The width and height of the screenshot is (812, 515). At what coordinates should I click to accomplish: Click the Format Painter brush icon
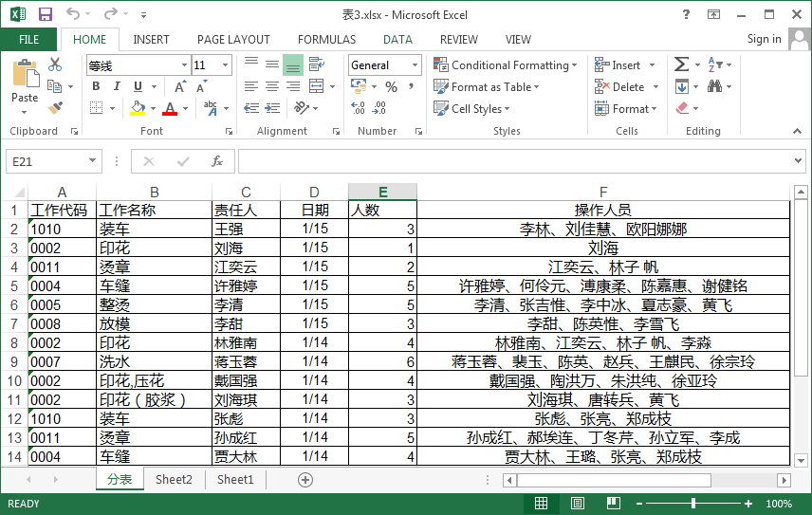pos(55,108)
